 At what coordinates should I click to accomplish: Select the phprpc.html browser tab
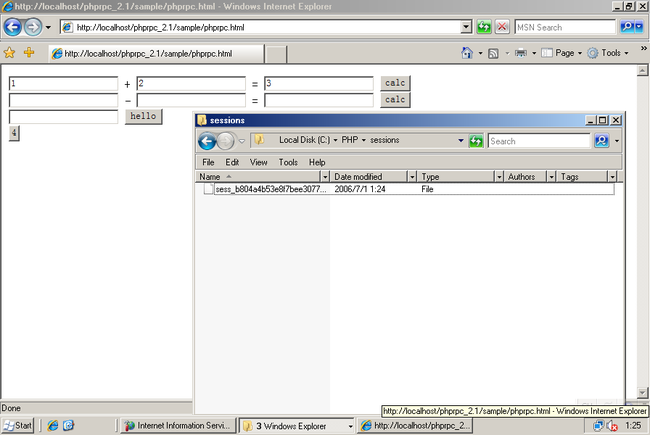[x=156, y=53]
